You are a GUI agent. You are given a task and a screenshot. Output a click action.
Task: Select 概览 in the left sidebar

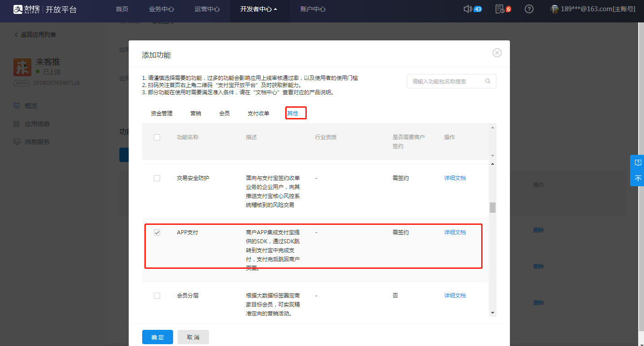tap(31, 106)
